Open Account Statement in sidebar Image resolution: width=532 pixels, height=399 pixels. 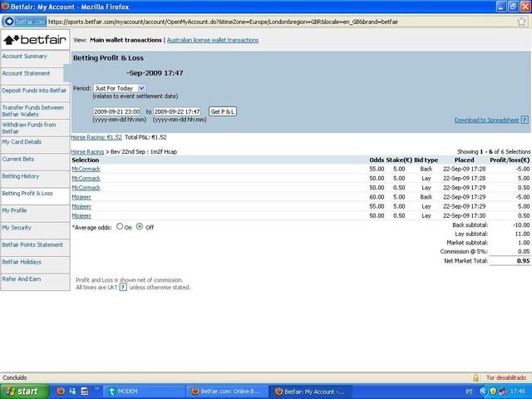point(26,73)
